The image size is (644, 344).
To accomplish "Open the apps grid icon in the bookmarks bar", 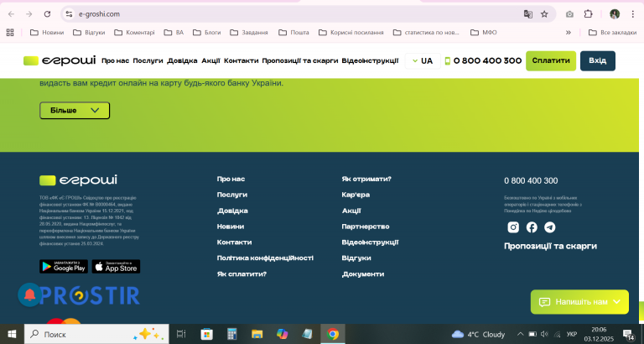I will click(x=10, y=32).
